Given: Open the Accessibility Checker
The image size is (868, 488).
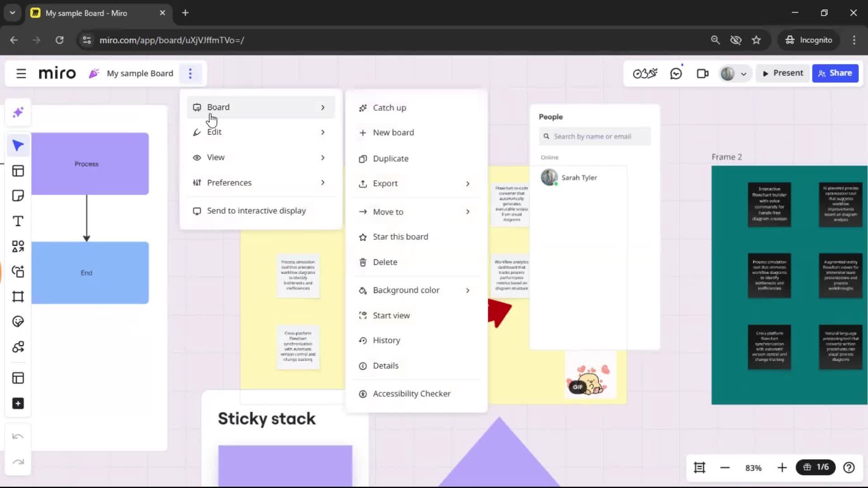Looking at the screenshot, I should coord(416,394).
